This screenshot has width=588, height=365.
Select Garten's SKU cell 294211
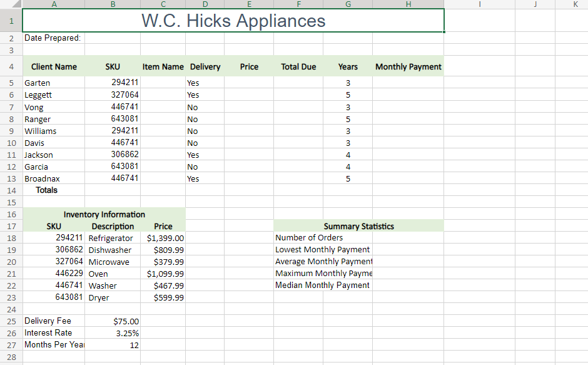point(113,82)
